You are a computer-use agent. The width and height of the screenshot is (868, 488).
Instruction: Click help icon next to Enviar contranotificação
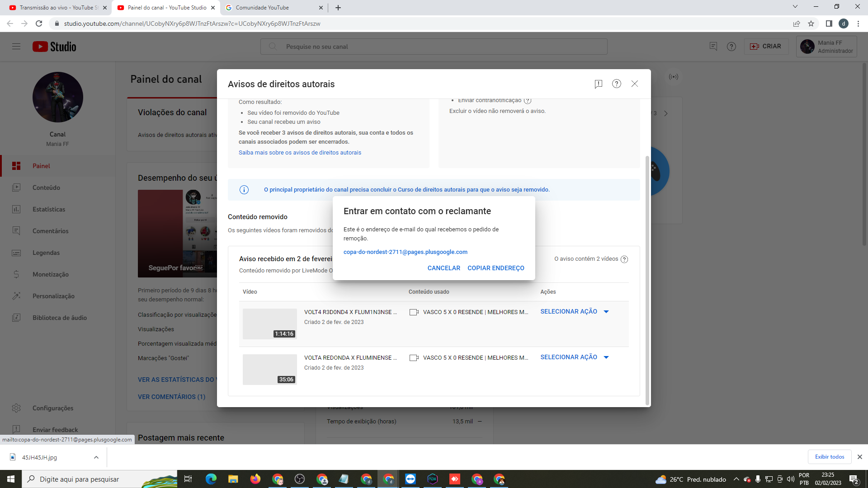pyautogui.click(x=527, y=100)
